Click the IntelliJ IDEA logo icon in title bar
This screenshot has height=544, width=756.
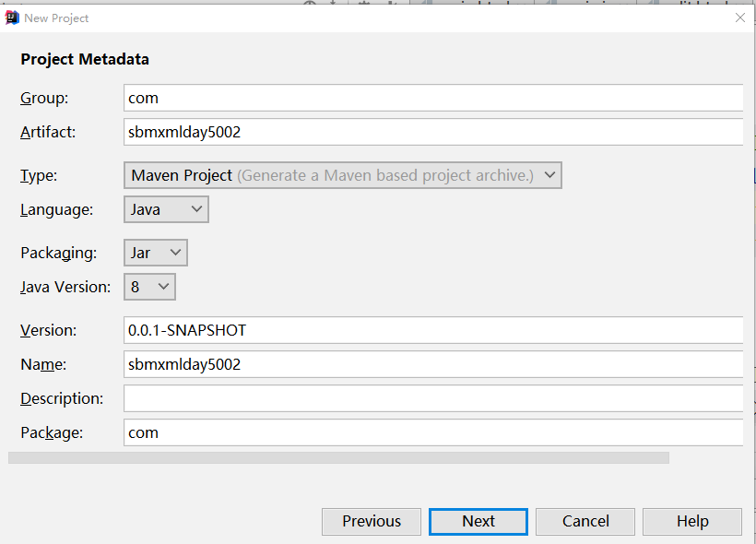coord(12,18)
